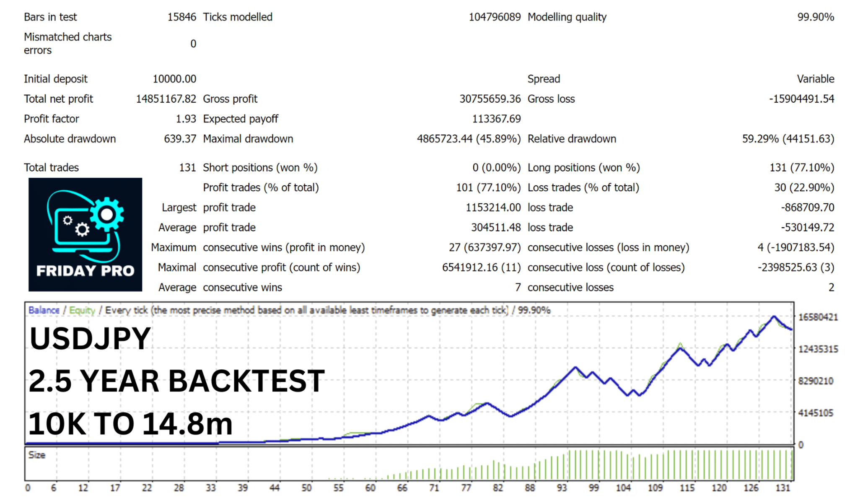
Task: Click the Equity legend label
Action: tap(82, 310)
